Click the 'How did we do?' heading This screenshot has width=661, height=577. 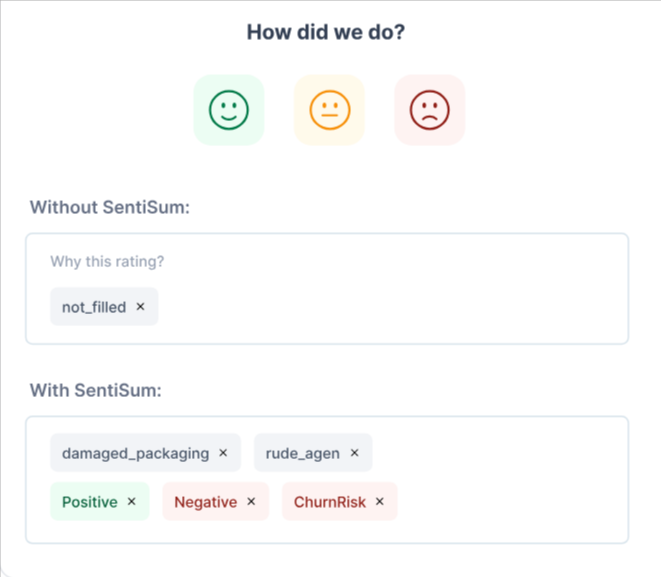click(x=326, y=32)
